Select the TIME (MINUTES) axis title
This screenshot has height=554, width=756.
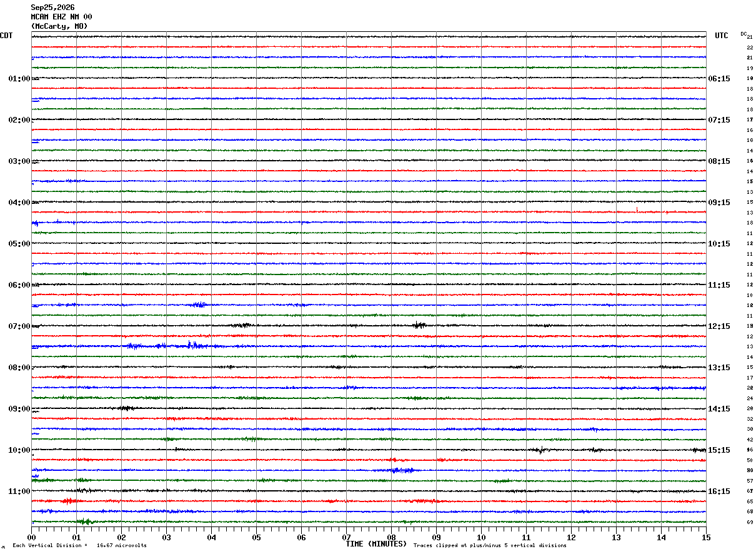(x=376, y=544)
